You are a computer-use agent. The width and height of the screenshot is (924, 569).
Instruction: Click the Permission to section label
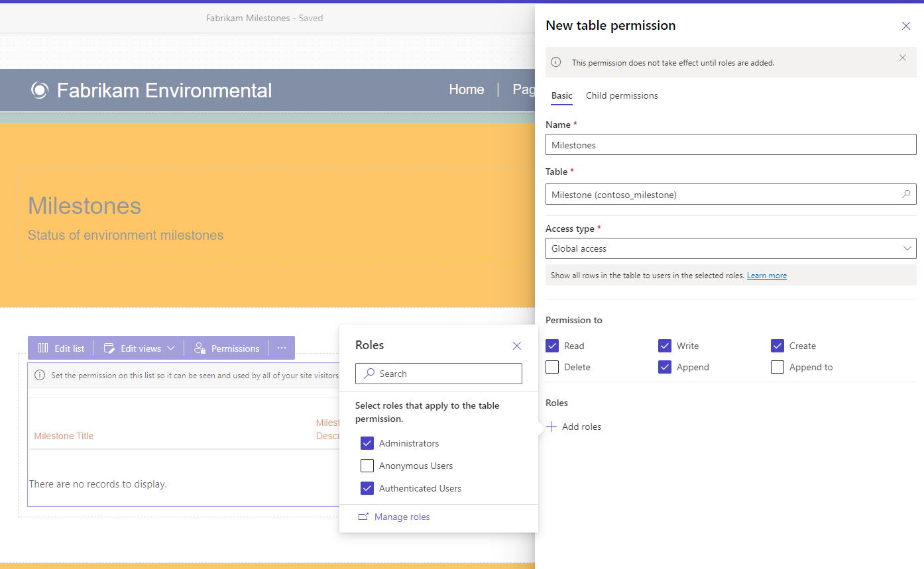click(x=574, y=320)
